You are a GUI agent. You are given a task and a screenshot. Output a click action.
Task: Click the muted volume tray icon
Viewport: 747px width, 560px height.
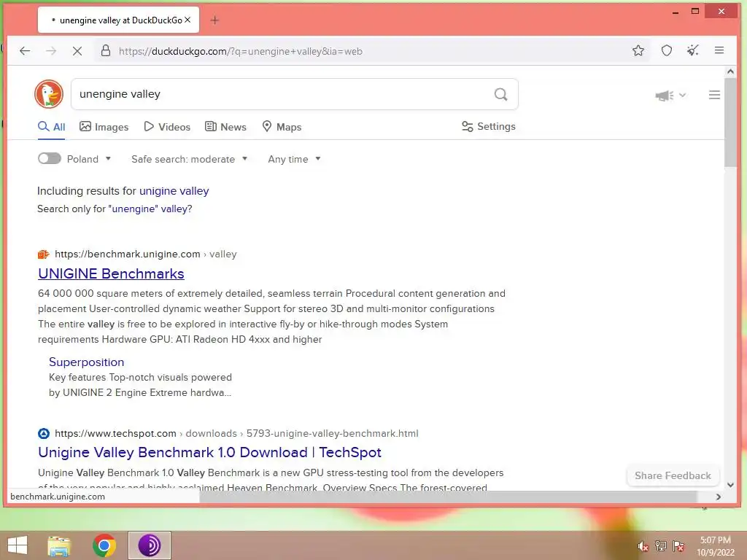643,546
